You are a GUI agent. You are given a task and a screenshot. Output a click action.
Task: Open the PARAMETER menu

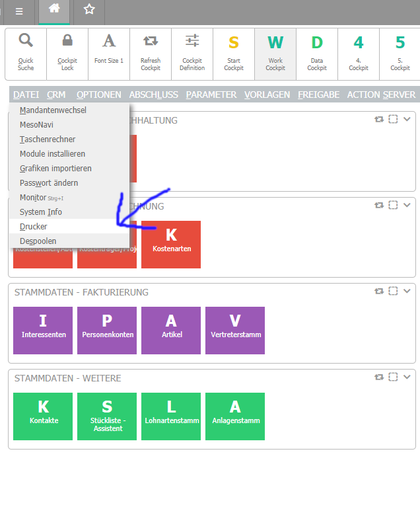click(x=211, y=95)
